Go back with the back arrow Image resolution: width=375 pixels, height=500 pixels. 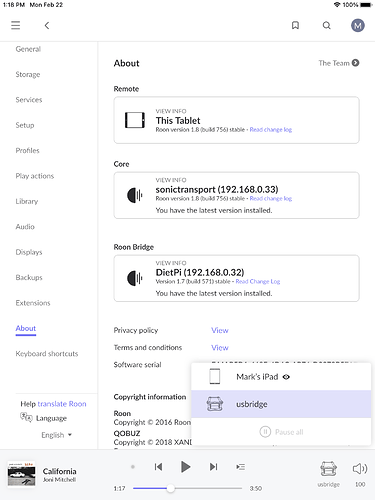[47, 25]
